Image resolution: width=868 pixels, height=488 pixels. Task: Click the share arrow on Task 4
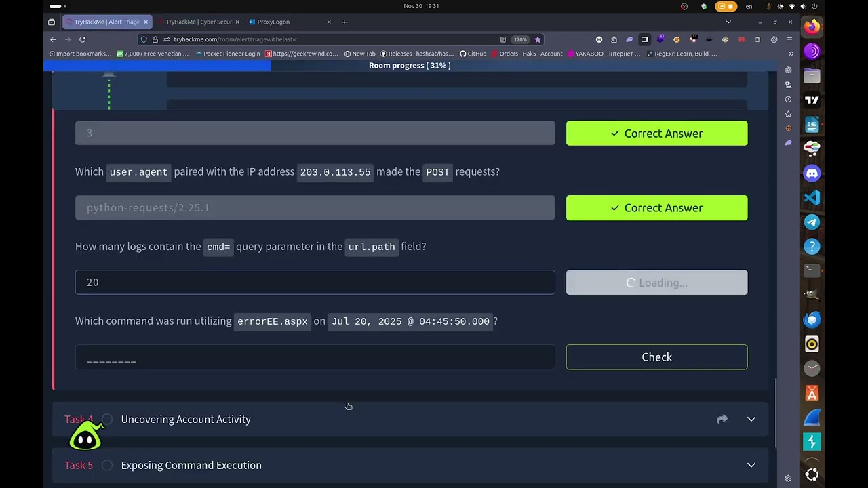click(x=722, y=419)
